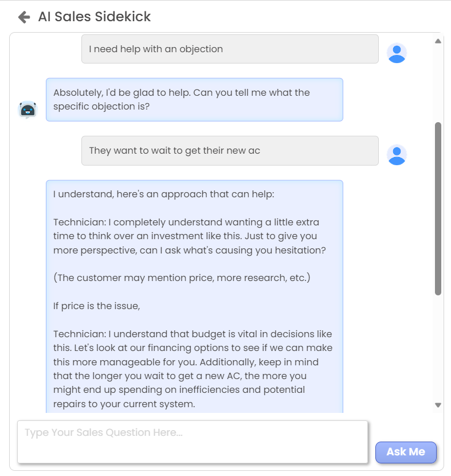
Task: Select the "I need help with an objection" message
Action: click(x=229, y=49)
